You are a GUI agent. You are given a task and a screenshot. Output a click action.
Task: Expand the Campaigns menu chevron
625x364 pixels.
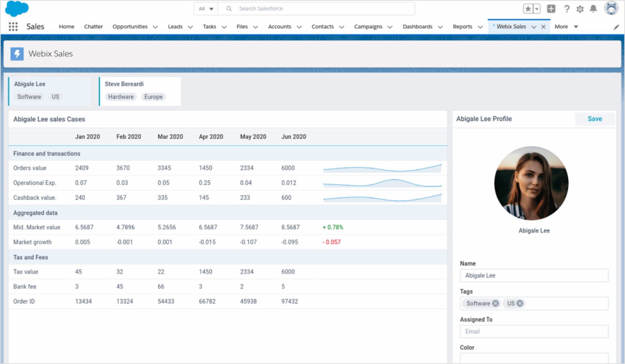tap(390, 27)
